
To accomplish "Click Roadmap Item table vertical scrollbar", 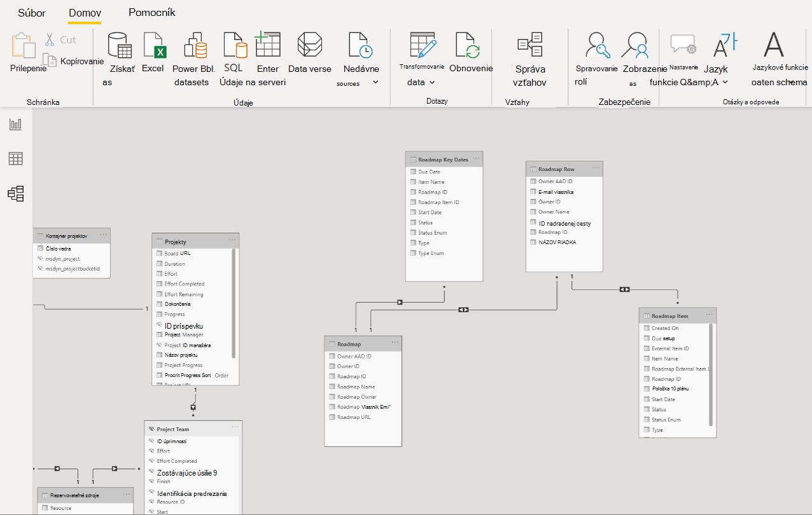I will coord(711,374).
